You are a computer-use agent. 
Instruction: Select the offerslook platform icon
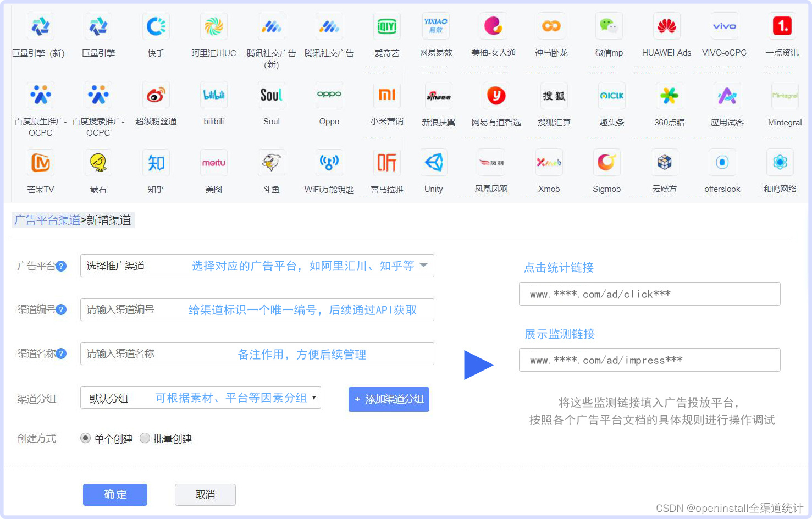tap(722, 162)
